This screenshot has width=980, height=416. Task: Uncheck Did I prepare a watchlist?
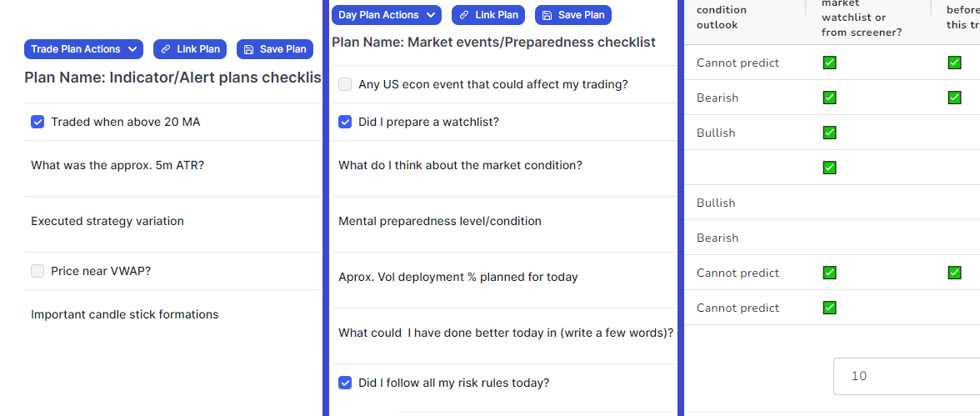pyautogui.click(x=345, y=122)
